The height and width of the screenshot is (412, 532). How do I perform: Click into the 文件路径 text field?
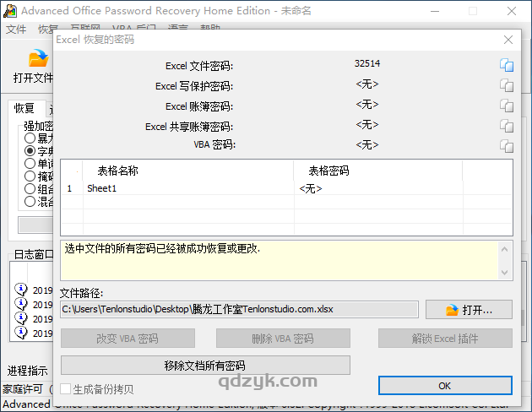click(x=239, y=309)
